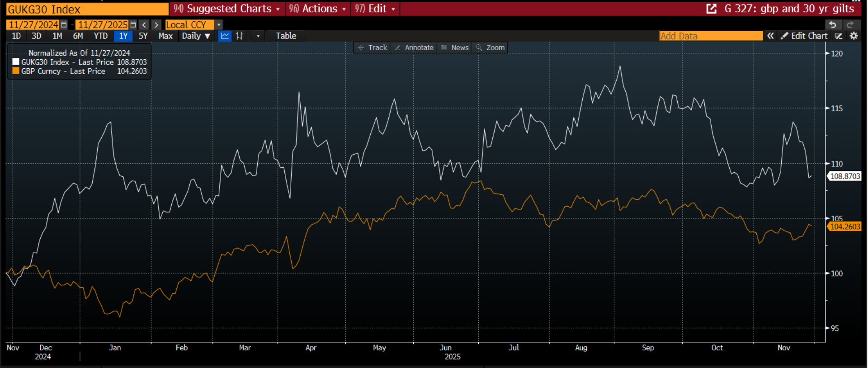Toggle the News overlay on chart
The height and width of the screenshot is (368, 868).
coord(455,47)
